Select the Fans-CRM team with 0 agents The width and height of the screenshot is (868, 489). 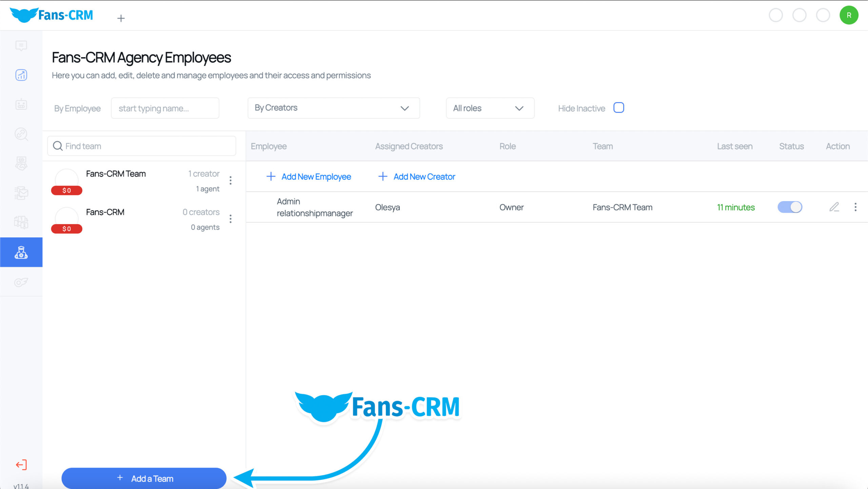coord(144,219)
